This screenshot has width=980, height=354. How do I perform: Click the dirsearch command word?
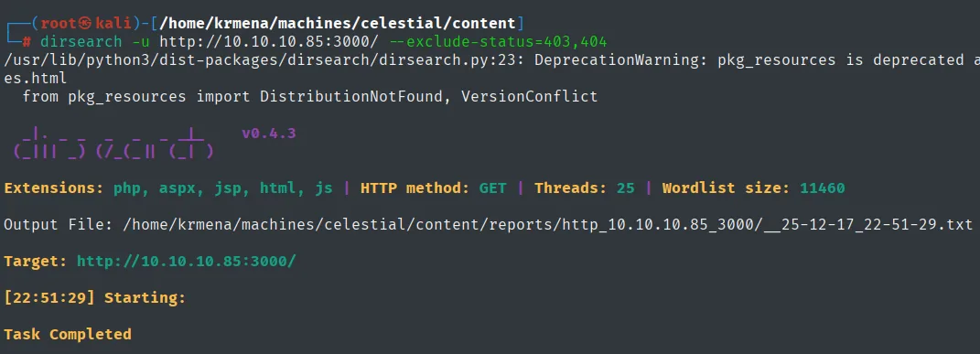pyautogui.click(x=81, y=42)
